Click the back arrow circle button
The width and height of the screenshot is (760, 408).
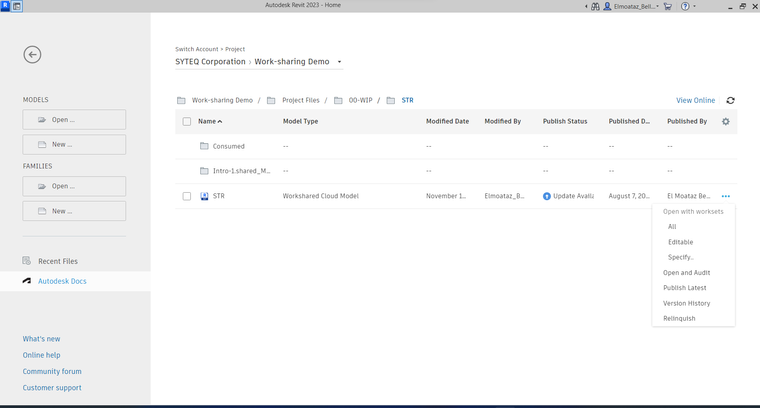(x=32, y=55)
